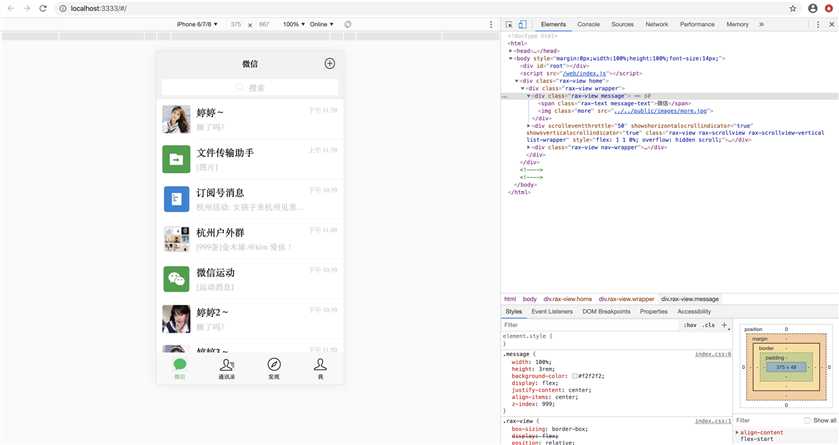Open the Styles sub-tab
This screenshot has height=445, width=839.
514,311
